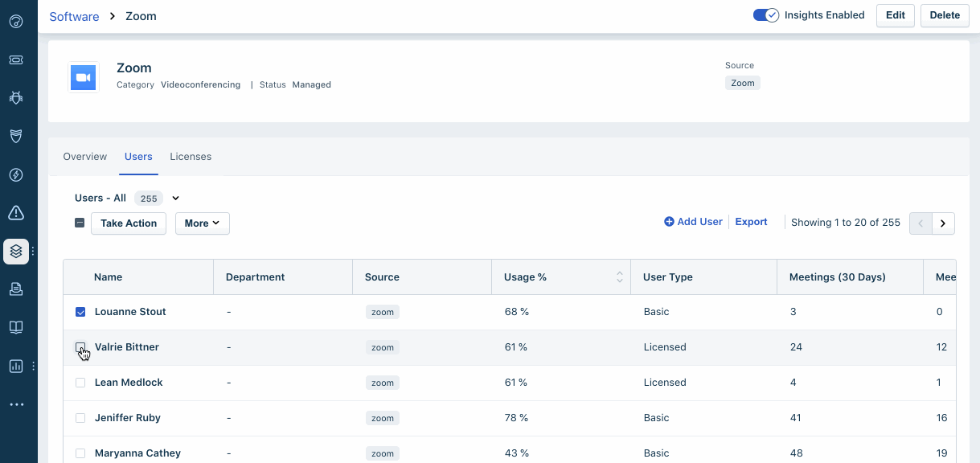
Task: Click the Edit button
Action: coord(896,15)
